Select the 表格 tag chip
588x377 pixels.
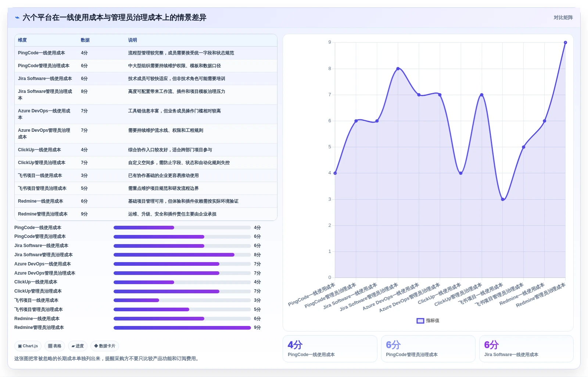[55, 346]
